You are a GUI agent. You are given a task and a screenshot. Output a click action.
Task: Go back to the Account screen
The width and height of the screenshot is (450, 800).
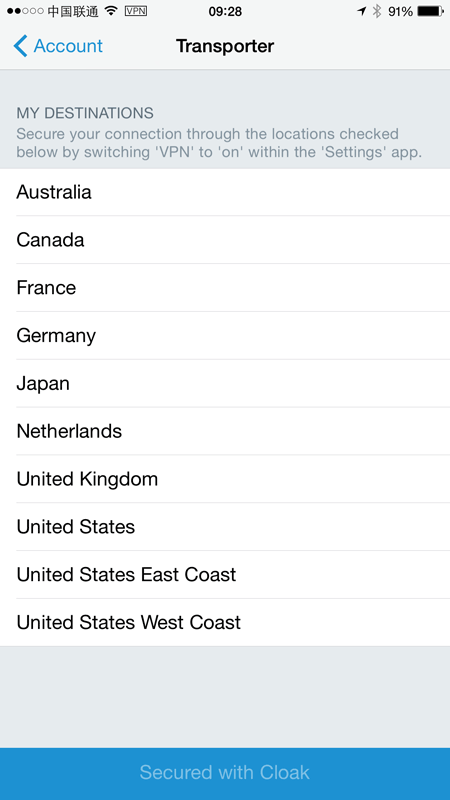[58, 46]
